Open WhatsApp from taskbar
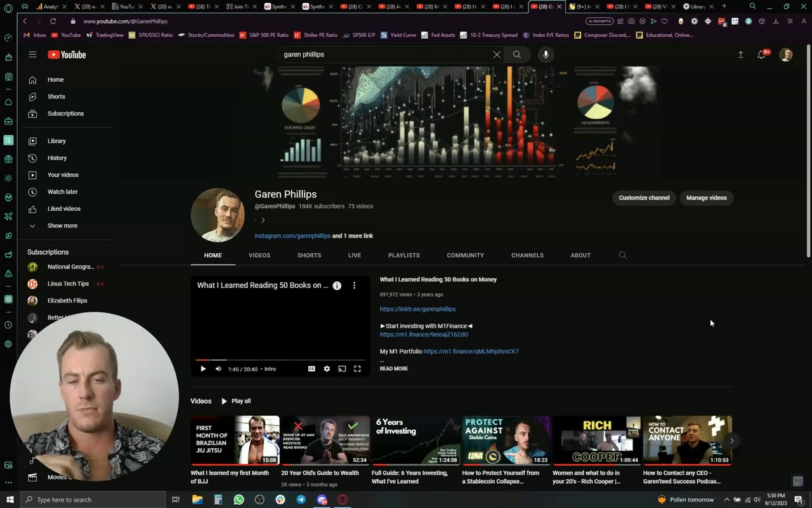The height and width of the screenshot is (508, 812). [239, 500]
